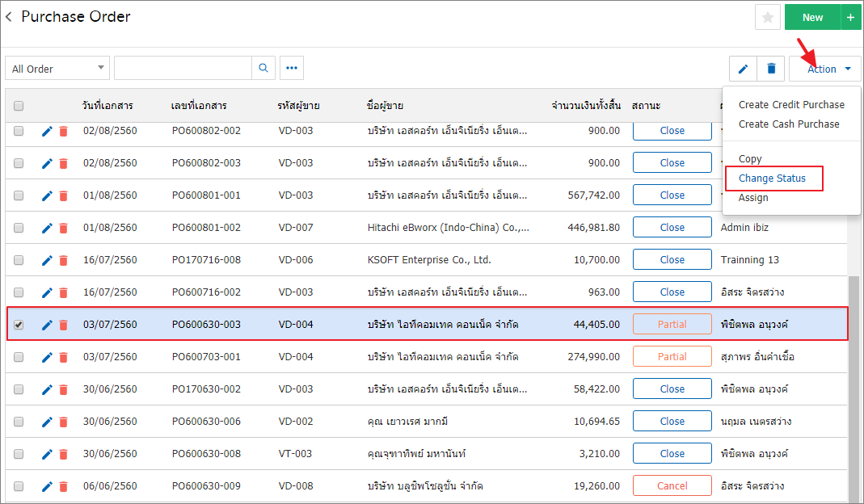Open the Action dropdown menu
Viewport: 864px width, 504px height.
tap(825, 69)
